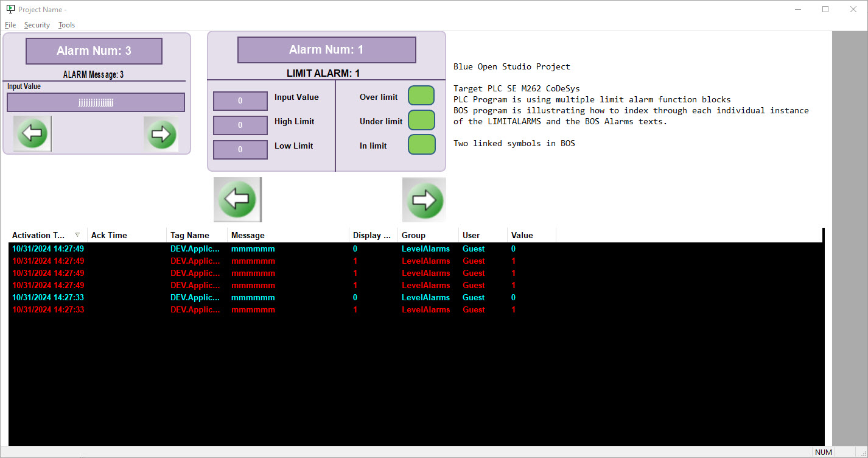Click the High Limit value field
The height and width of the screenshot is (458, 868).
pyautogui.click(x=240, y=125)
